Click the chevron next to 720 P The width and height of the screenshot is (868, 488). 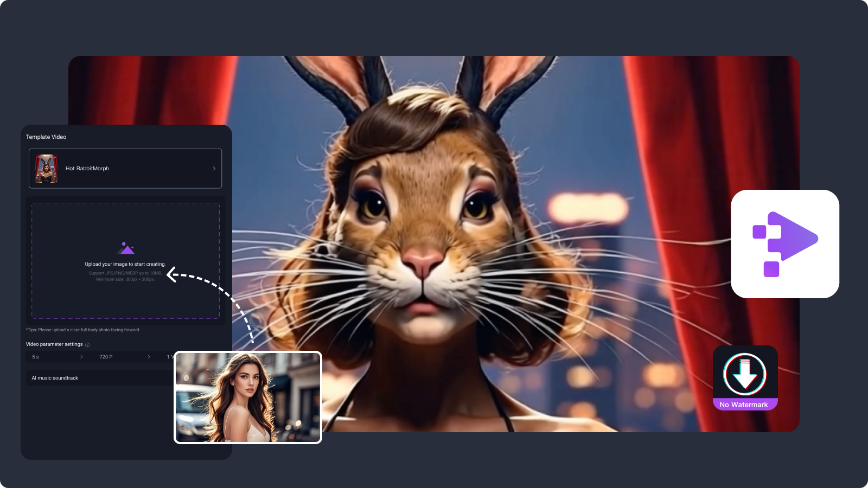(149, 357)
